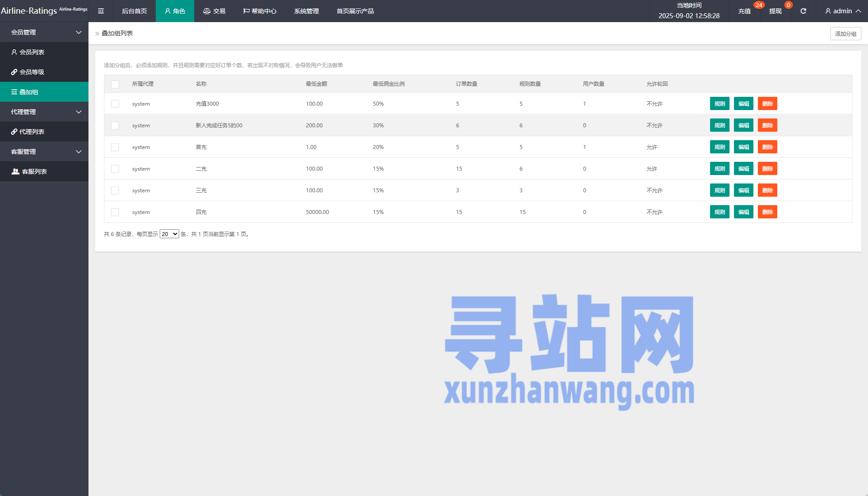Viewport: 868px width, 496px height.
Task: Click 规则 button for 充值3000 row
Action: coord(720,103)
